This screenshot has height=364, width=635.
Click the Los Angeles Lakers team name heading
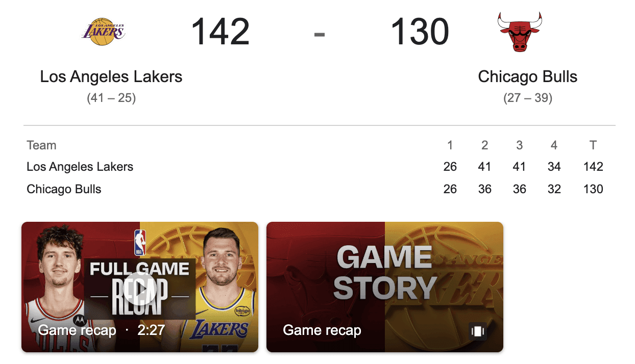[111, 77]
